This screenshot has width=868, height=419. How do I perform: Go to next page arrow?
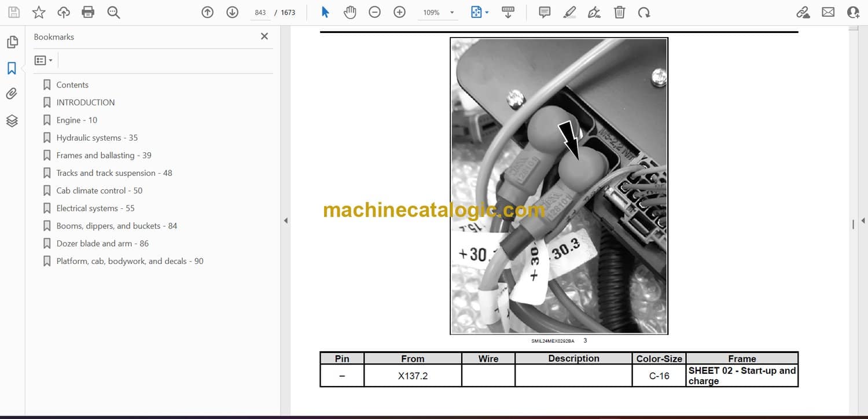point(233,12)
